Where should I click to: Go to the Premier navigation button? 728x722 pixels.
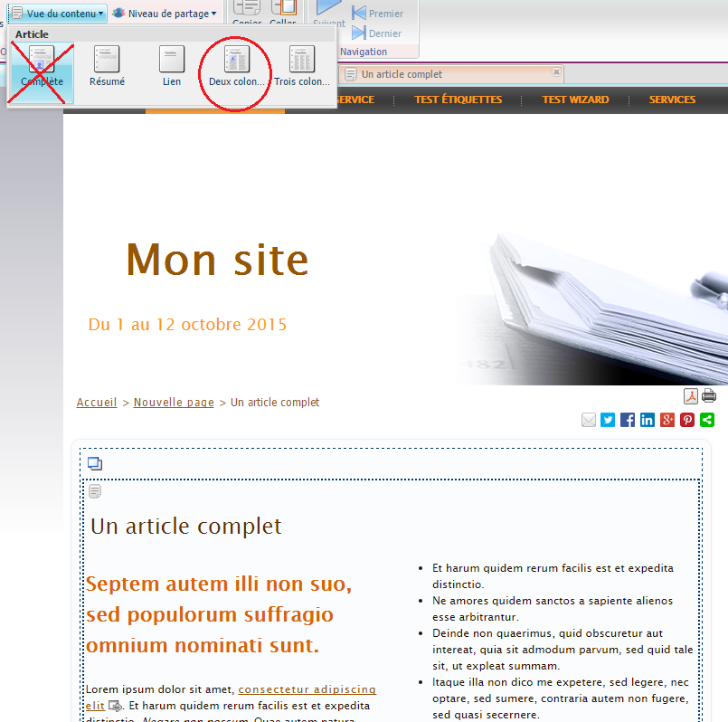coord(377,14)
